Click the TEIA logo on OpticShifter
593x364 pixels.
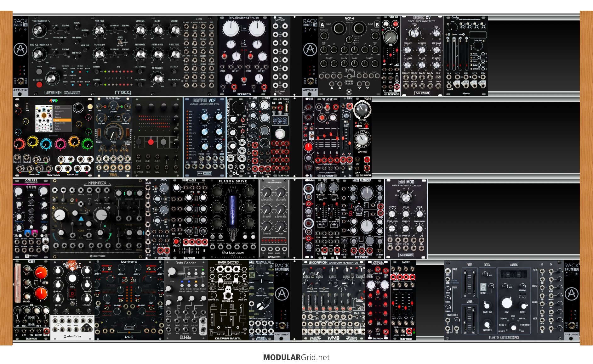click(x=113, y=175)
